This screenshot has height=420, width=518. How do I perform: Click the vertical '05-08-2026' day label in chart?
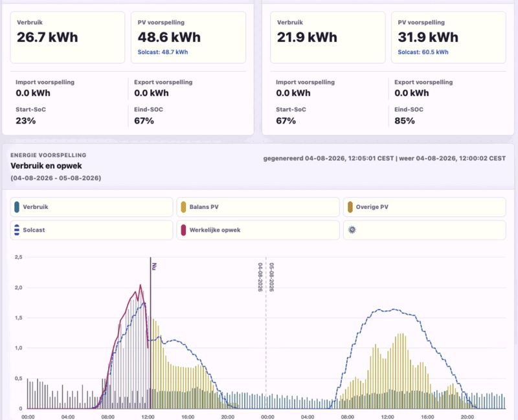click(x=271, y=277)
